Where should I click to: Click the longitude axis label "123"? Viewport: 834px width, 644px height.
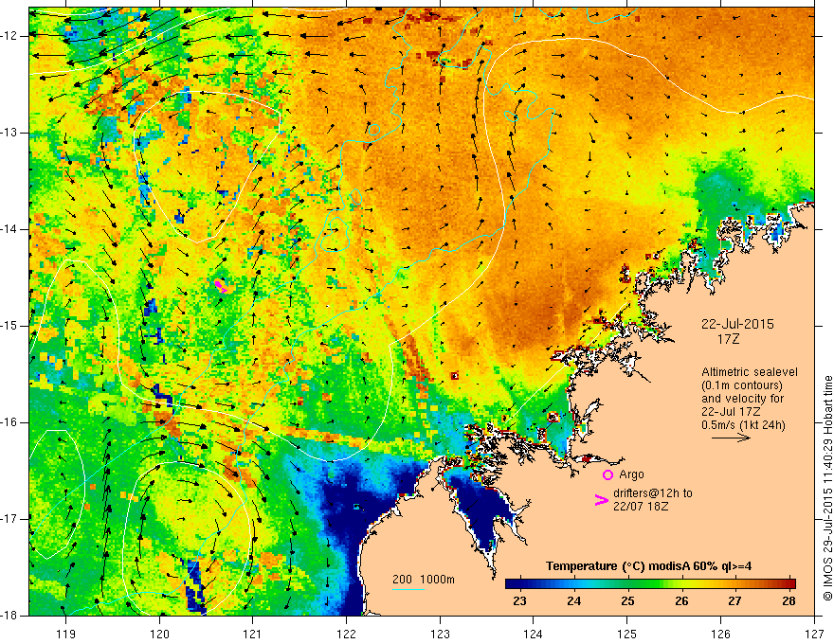440,634
